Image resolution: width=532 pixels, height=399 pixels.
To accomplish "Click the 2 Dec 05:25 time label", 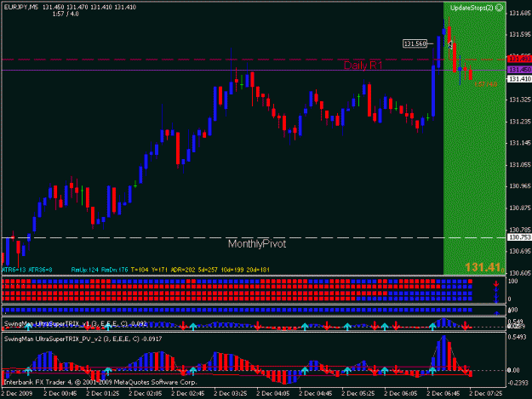I will [x=358, y=394].
